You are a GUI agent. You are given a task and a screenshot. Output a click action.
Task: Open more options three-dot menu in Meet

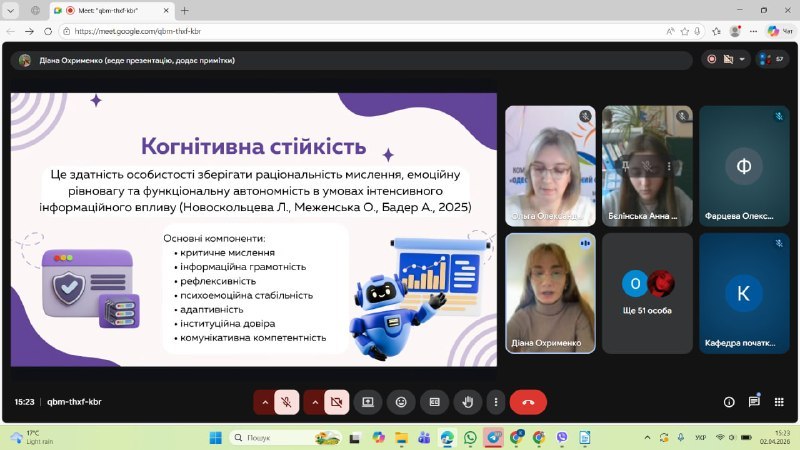[495, 401]
